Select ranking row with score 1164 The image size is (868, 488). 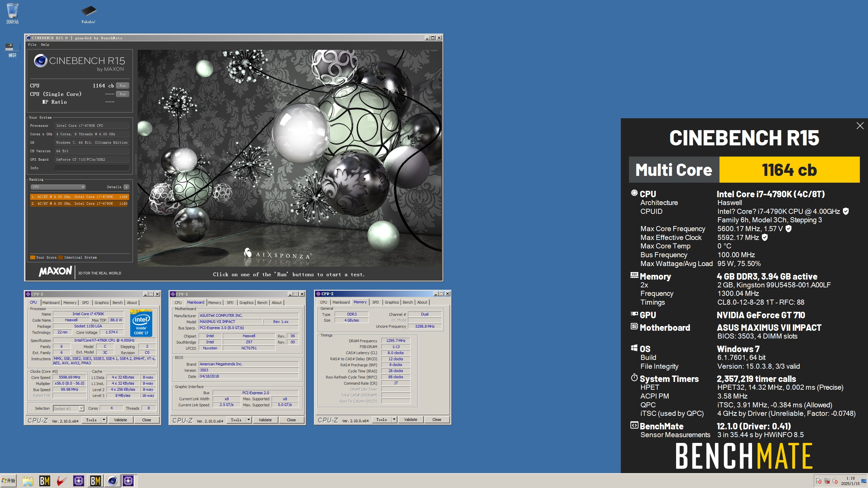[79, 197]
